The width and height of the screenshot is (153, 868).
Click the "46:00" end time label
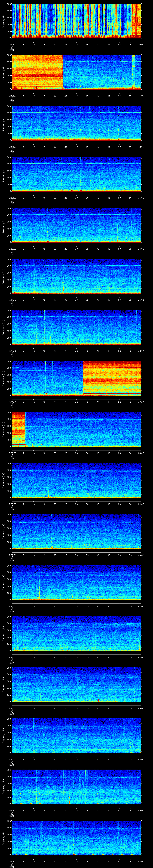[141, 861]
